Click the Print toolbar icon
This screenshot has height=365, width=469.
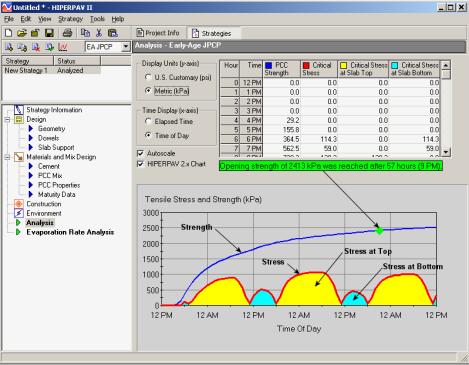(x=67, y=33)
